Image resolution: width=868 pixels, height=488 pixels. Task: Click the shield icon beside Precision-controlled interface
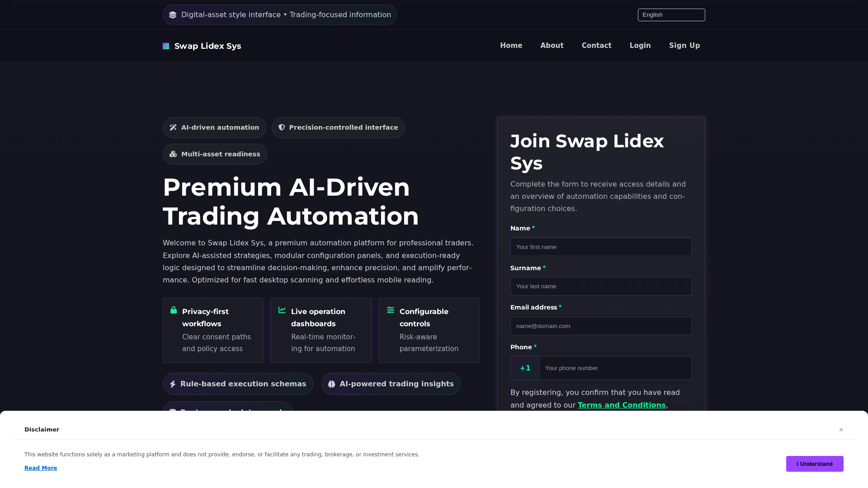pyautogui.click(x=282, y=127)
